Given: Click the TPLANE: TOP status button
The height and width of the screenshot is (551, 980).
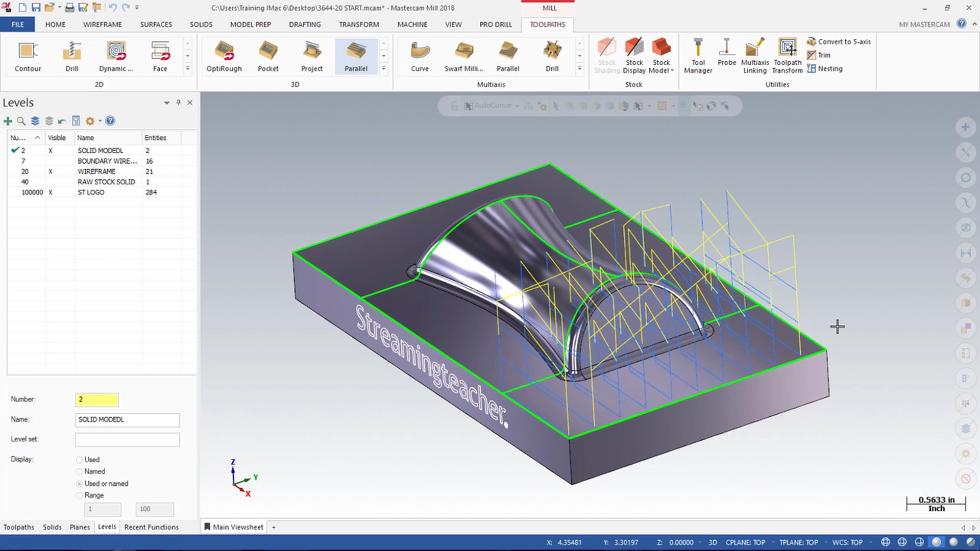Looking at the screenshot, I should tap(798, 542).
